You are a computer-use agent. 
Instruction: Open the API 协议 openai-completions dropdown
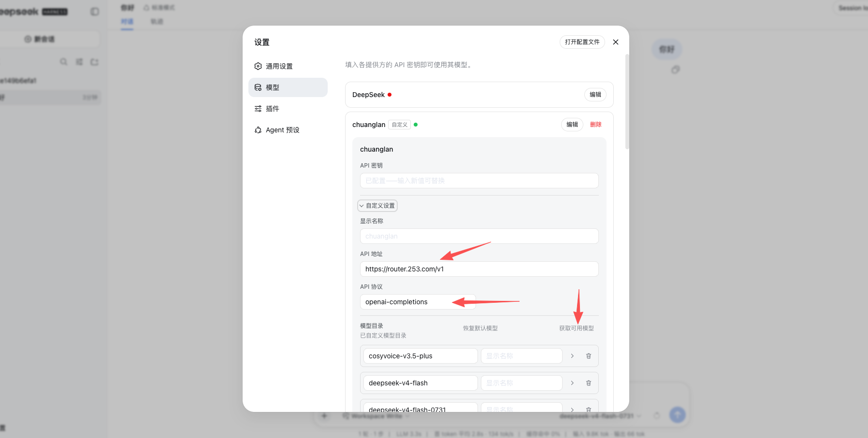point(418,302)
